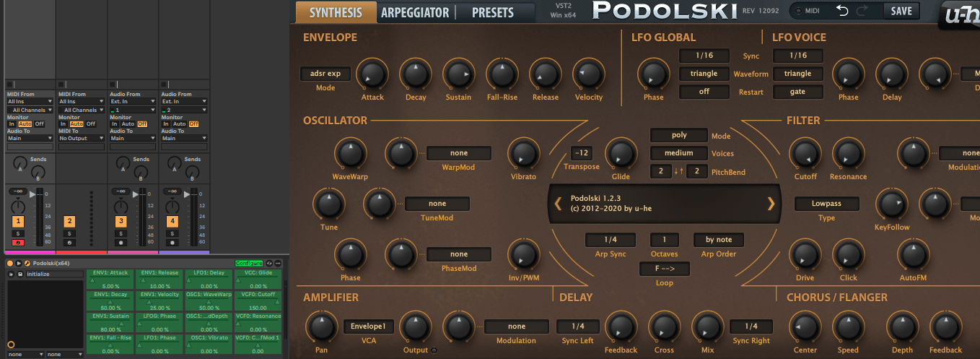Open the plug-in window with wrench icon
This screenshot has height=359, width=980.
tap(27, 263)
